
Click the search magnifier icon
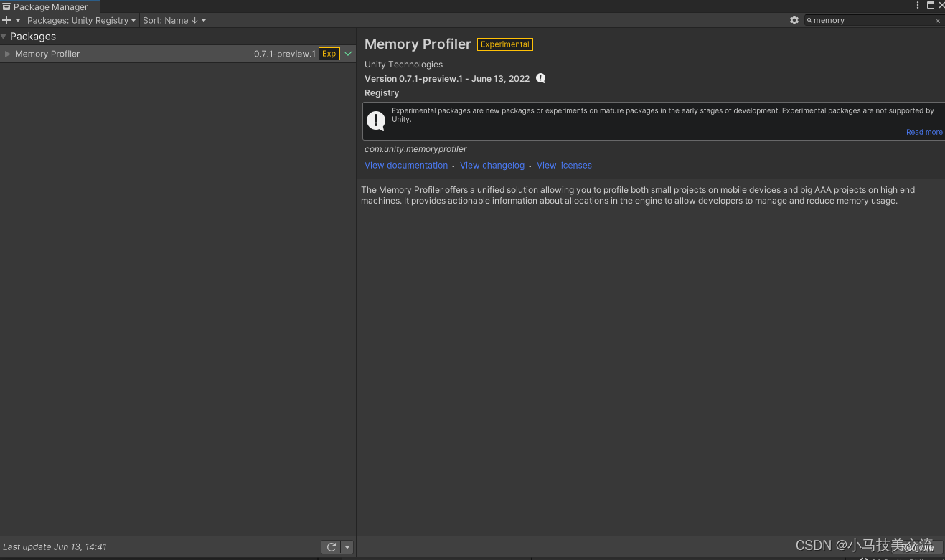(x=811, y=20)
